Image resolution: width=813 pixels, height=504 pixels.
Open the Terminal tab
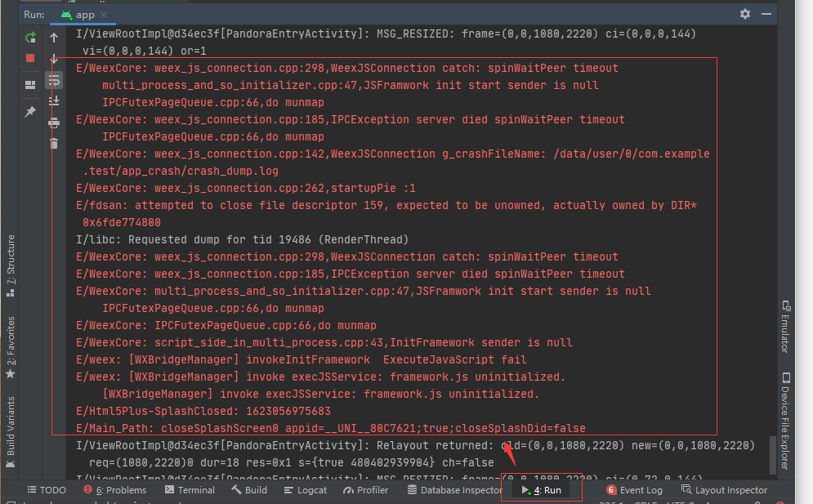[x=190, y=490]
